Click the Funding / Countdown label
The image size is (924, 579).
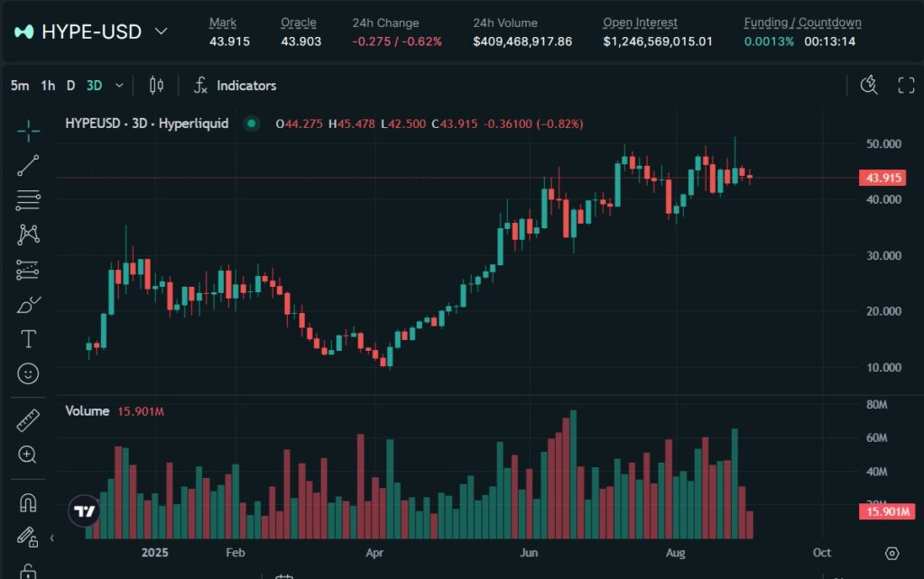[802, 23]
